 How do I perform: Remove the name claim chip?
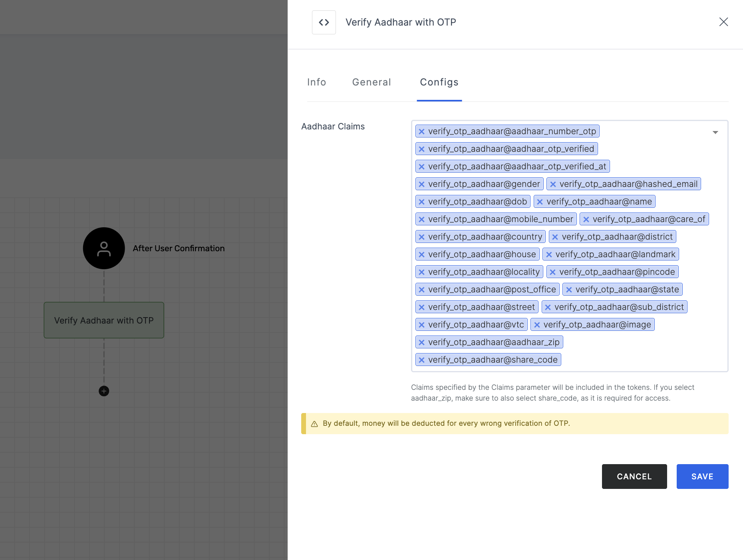tap(540, 202)
